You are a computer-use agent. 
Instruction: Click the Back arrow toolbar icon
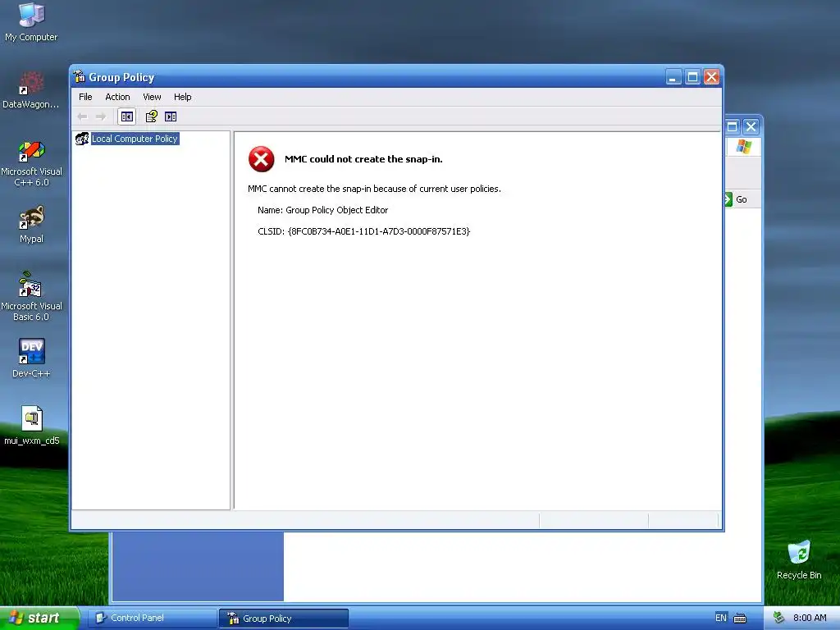tap(83, 116)
